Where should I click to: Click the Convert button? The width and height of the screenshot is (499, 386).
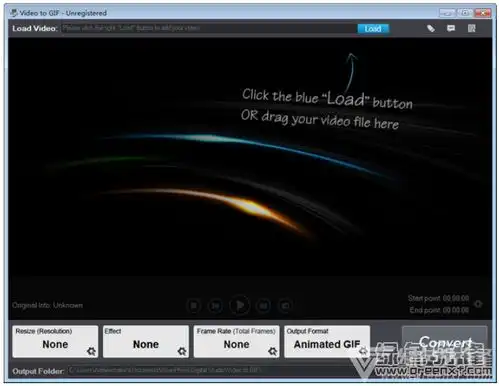[445, 342]
